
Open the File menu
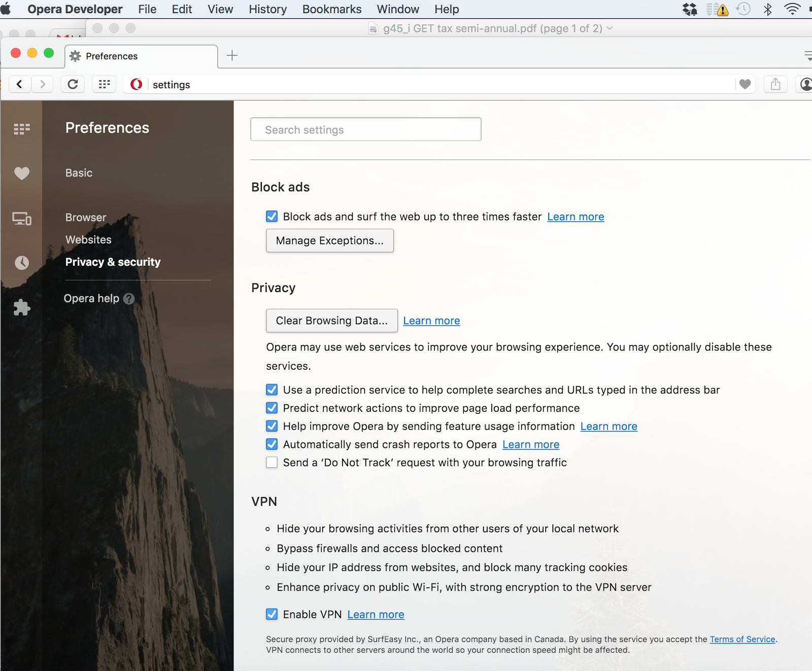tap(147, 9)
